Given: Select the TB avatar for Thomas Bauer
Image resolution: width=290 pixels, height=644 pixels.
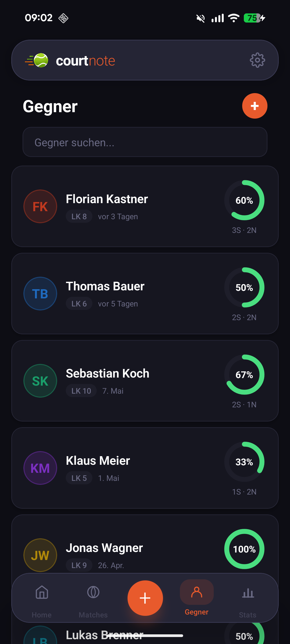Looking at the screenshot, I should click(x=40, y=294).
